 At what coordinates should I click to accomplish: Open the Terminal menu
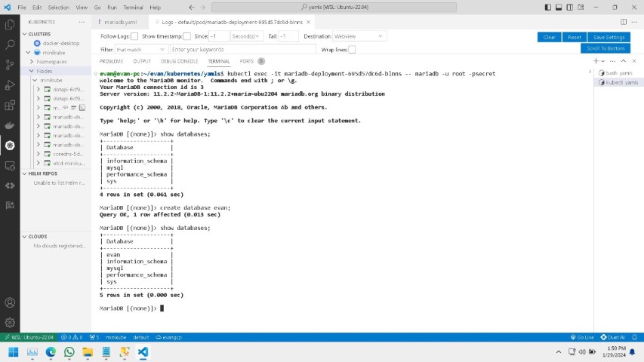133,8
